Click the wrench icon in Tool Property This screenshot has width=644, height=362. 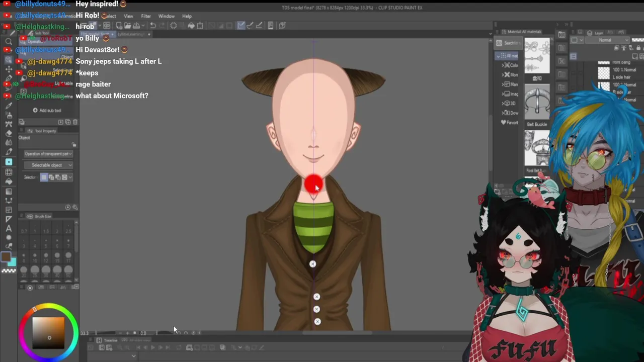coord(75,207)
